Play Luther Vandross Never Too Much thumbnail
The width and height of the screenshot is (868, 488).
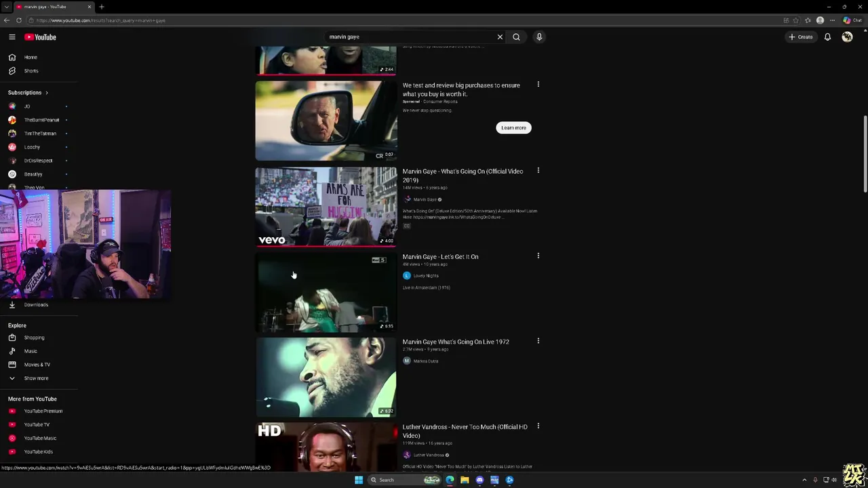[326, 447]
